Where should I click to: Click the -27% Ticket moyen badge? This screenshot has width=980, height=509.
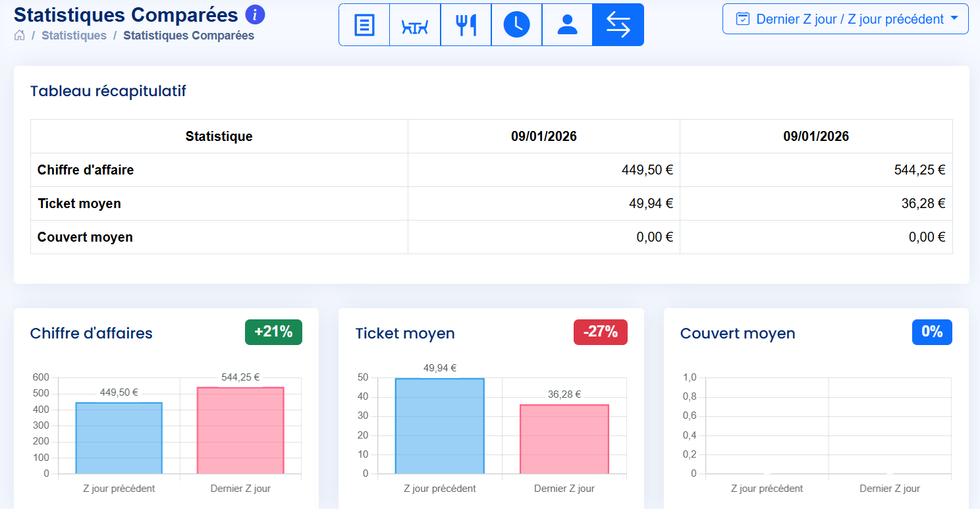point(600,332)
